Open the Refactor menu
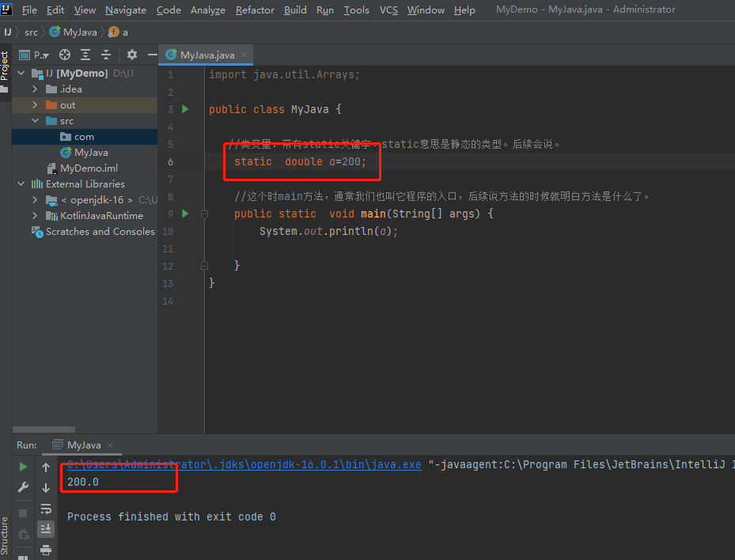The height and width of the screenshot is (560, 735). [255, 9]
